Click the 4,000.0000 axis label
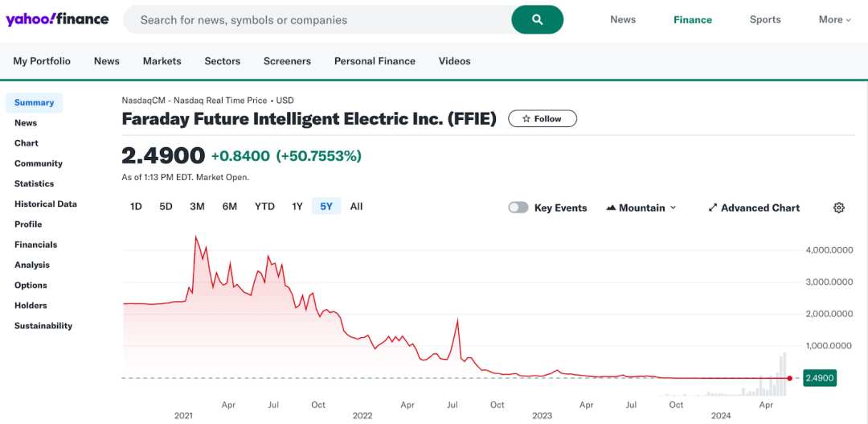The image size is (868, 424). click(828, 250)
